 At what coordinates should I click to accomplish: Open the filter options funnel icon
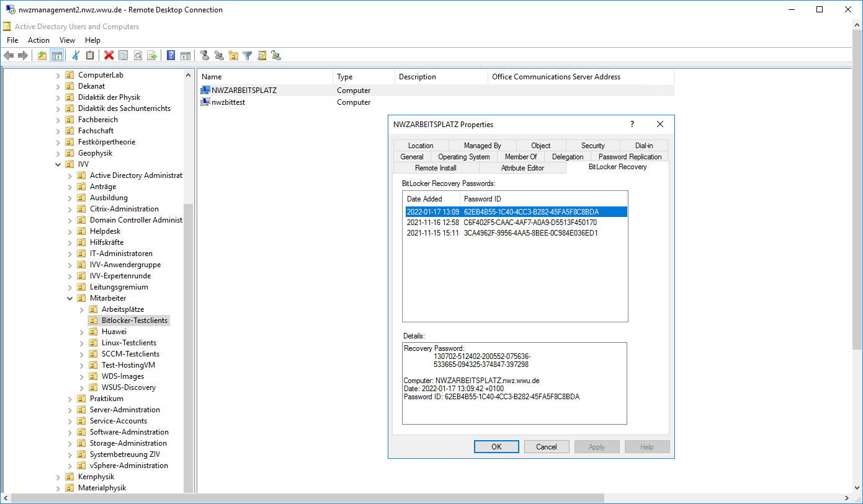248,56
